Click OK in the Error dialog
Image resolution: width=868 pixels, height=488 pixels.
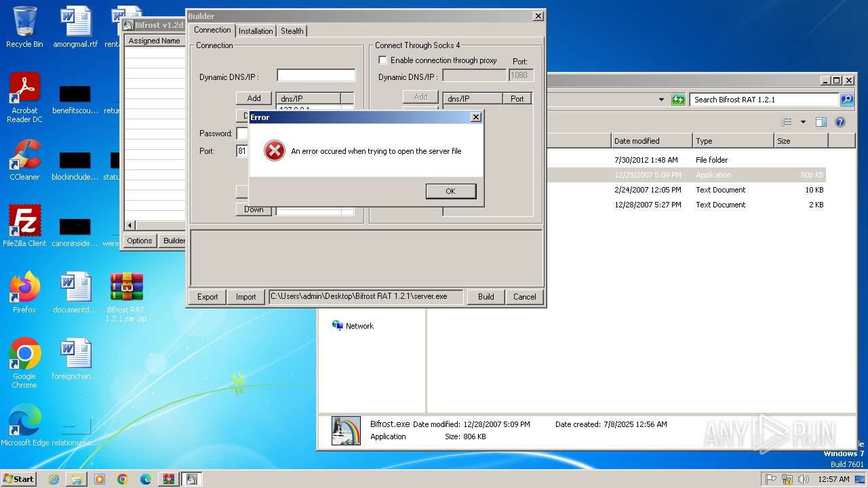pyautogui.click(x=450, y=191)
